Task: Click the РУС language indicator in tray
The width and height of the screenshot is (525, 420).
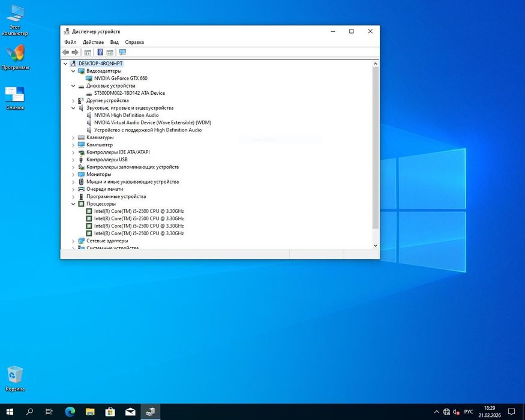Action: pyautogui.click(x=469, y=412)
